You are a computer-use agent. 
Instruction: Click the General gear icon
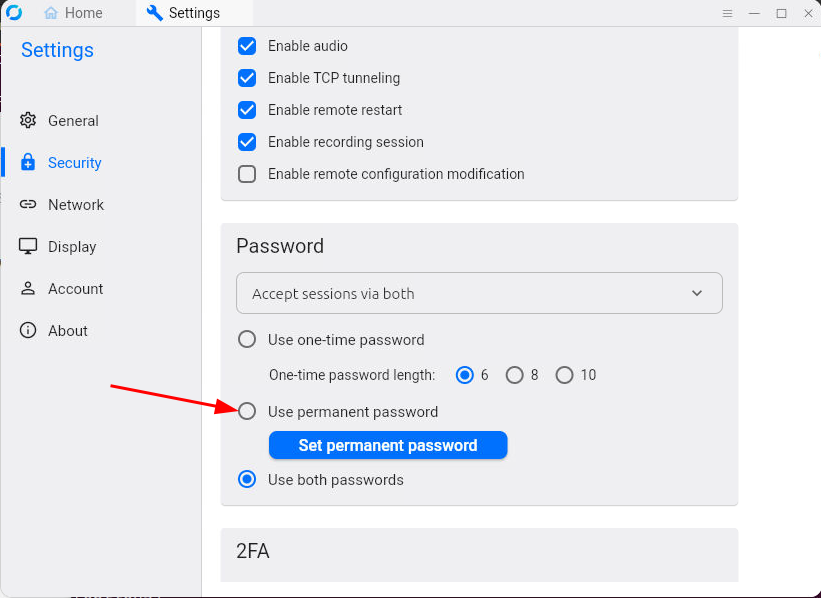(28, 120)
